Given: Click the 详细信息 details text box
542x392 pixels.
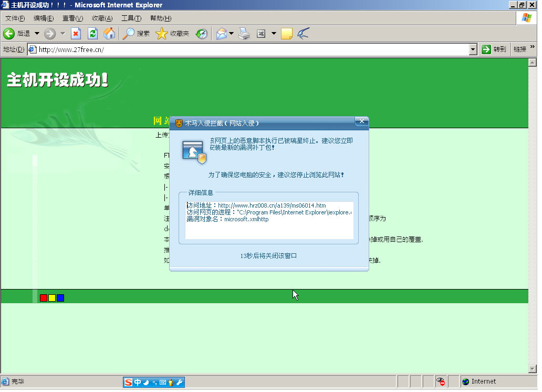Looking at the screenshot, I should click(x=269, y=220).
